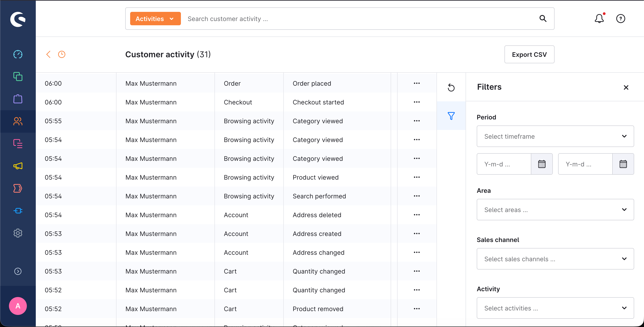The image size is (644, 327).
Task: Open the end date calendar picker
Action: click(623, 164)
